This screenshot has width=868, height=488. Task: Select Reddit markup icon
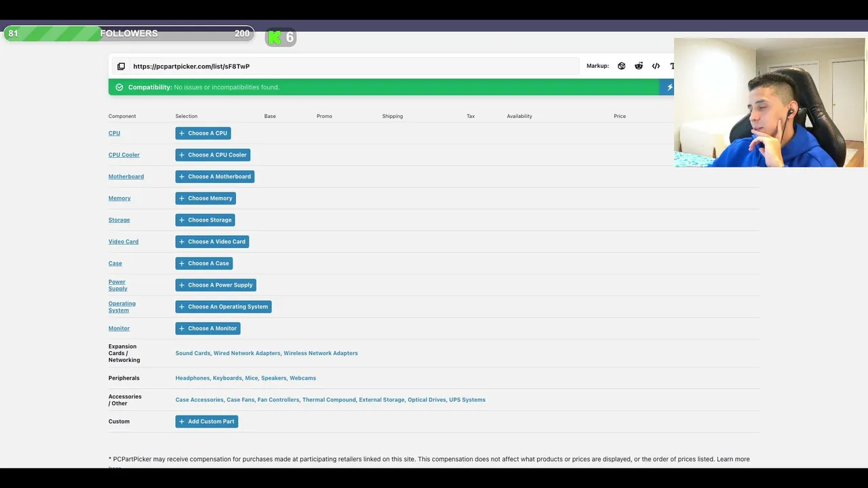tap(639, 66)
